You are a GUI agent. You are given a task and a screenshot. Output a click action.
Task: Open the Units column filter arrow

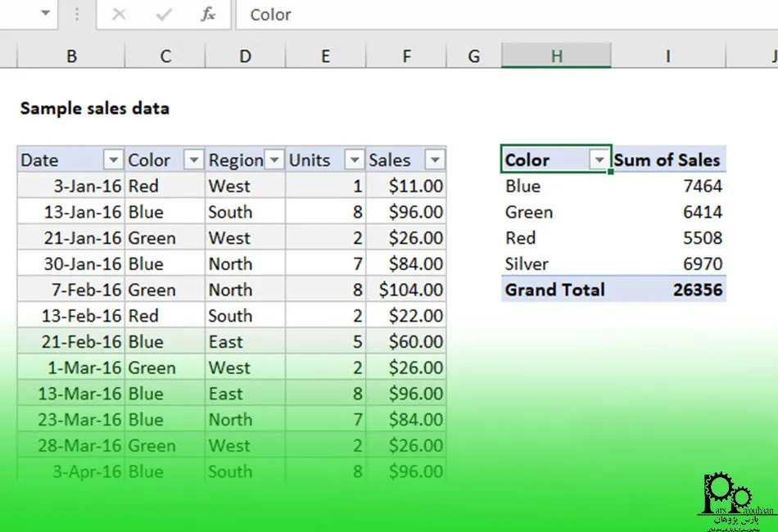click(x=355, y=160)
